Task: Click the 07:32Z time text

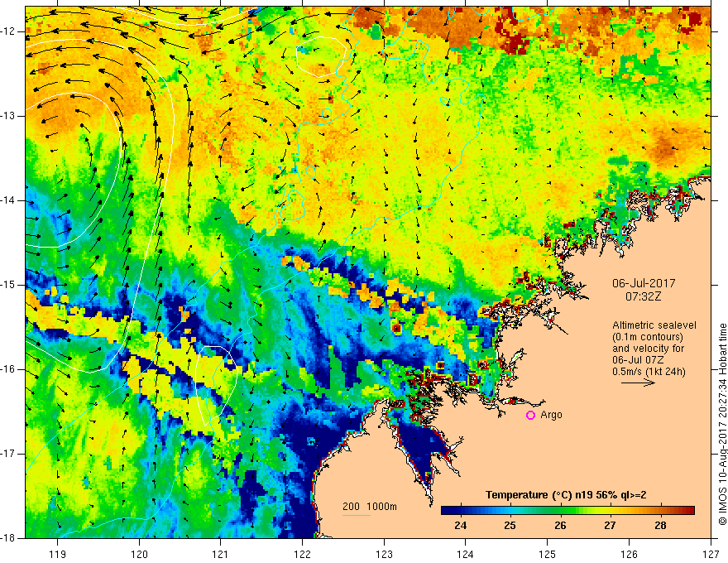Action: 643,296
